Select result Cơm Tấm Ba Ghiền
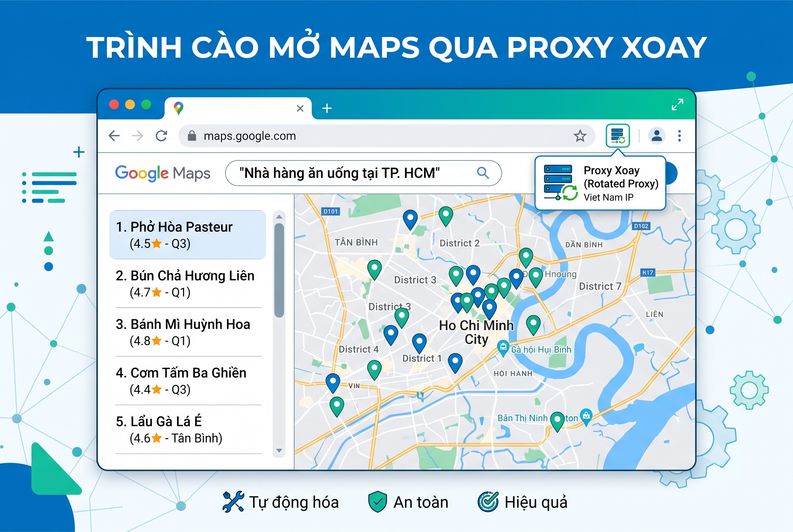 [188, 381]
